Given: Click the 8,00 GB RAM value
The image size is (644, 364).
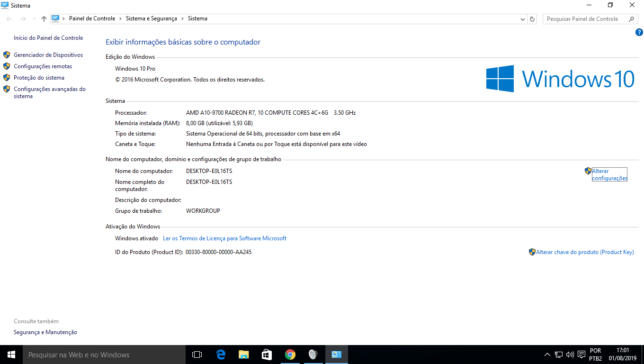Looking at the screenshot, I should 219,123.
